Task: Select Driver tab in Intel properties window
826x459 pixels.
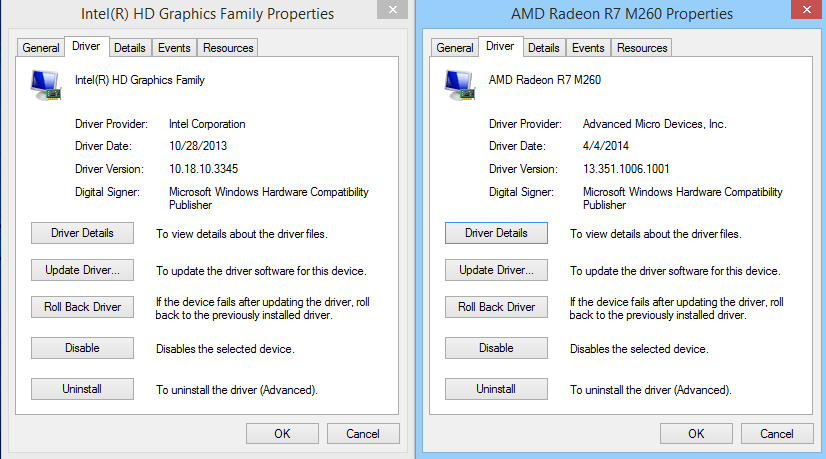Action: click(x=86, y=46)
